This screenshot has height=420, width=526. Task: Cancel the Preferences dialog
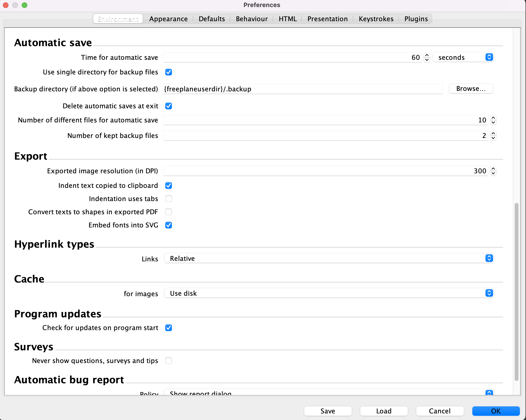(440, 411)
